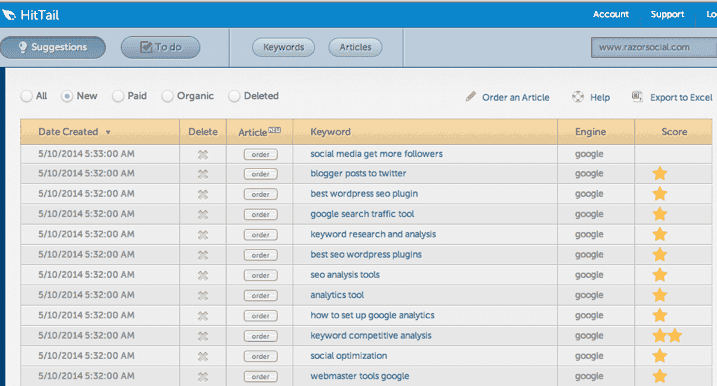Click double-star score for 'keyword competitive analysis'
Screen dimensions: 717x386
click(667, 336)
